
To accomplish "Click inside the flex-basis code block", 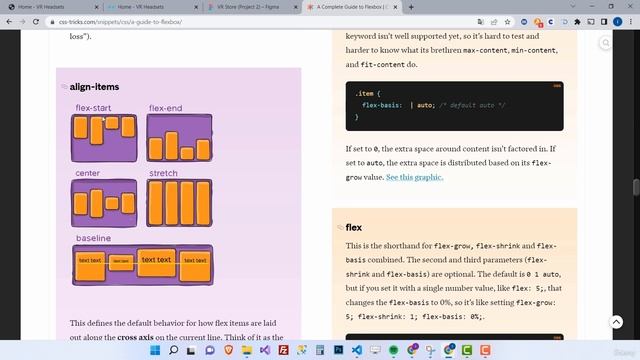I will pyautogui.click(x=454, y=106).
